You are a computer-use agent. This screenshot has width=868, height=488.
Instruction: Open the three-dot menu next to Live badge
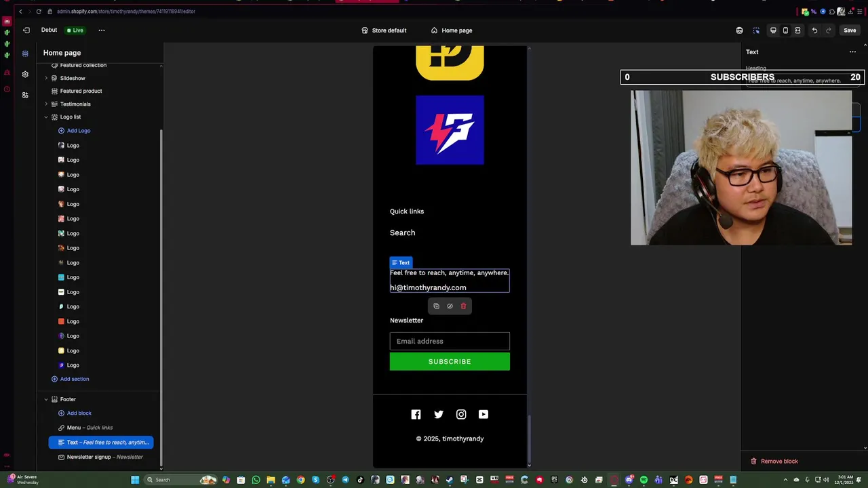click(102, 30)
